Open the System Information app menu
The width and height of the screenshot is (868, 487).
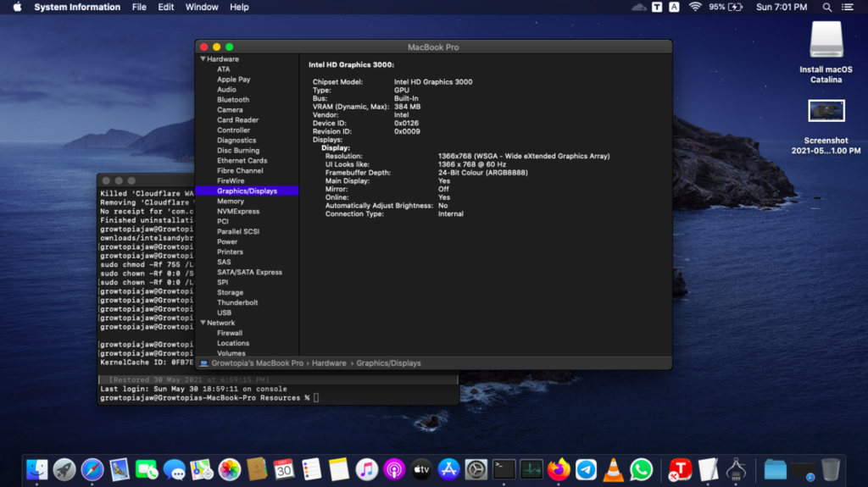[77, 7]
